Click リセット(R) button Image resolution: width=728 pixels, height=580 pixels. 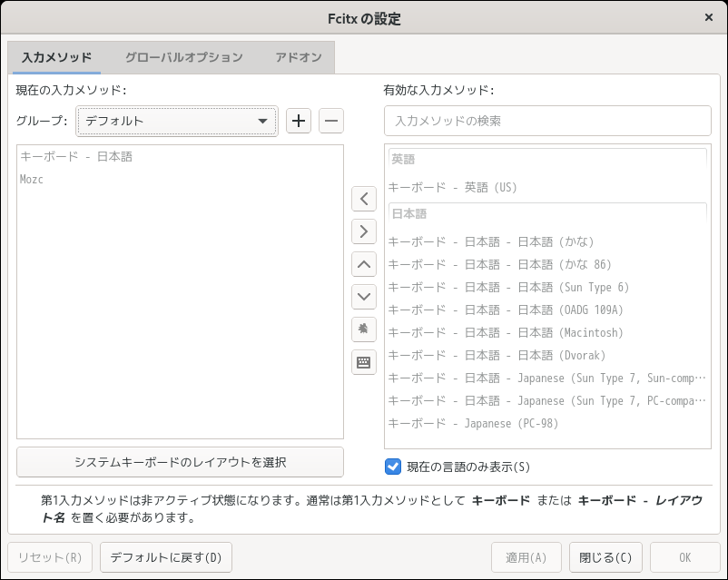[x=50, y=557]
